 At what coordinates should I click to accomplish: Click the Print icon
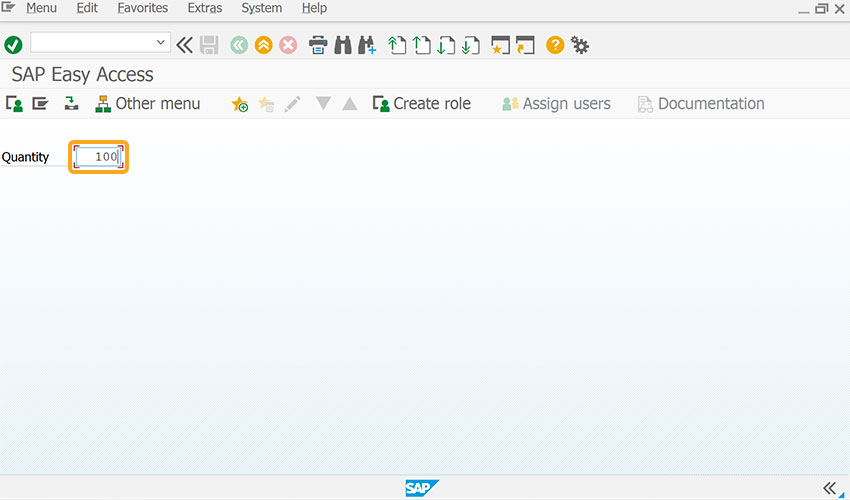(318, 45)
